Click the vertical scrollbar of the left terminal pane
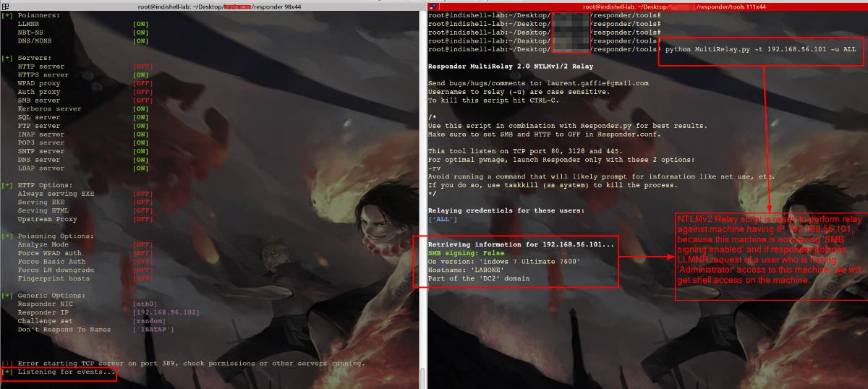This screenshot has width=868, height=389. 422,200
